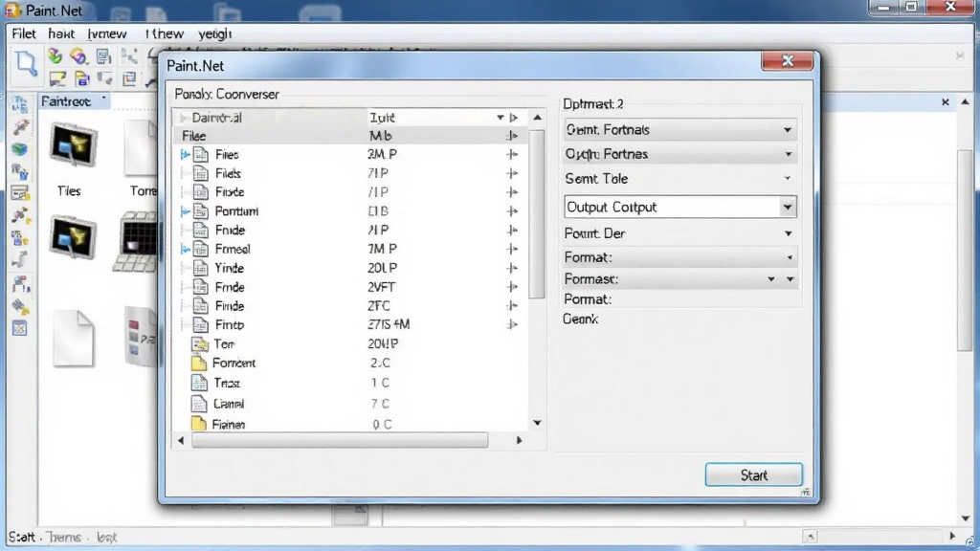
Task: Click the file icon of the Pontturn row
Action: 201,211
